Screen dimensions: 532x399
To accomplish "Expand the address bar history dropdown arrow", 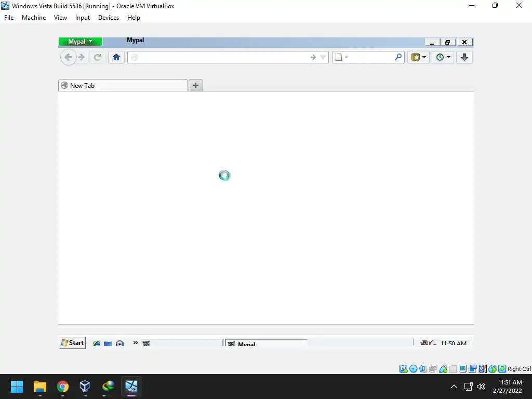I will (x=323, y=57).
